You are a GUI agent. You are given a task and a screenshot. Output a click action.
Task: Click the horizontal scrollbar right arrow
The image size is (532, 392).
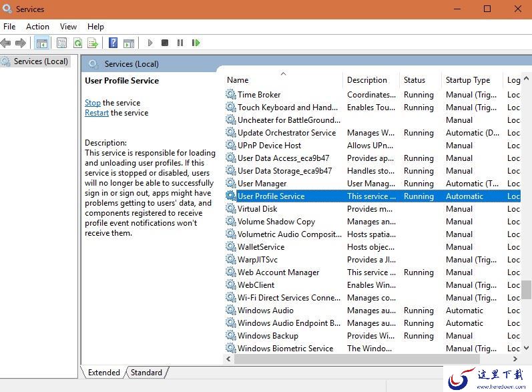point(515,359)
